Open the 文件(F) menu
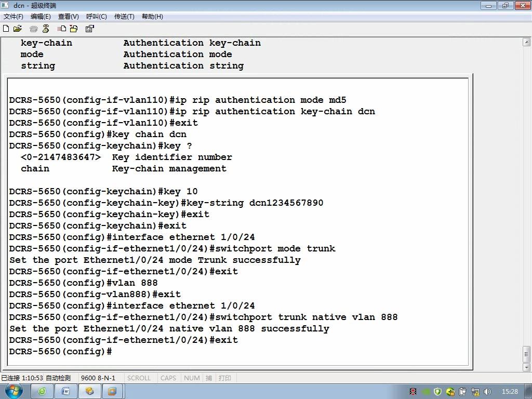This screenshot has height=399, width=532. click(x=13, y=16)
